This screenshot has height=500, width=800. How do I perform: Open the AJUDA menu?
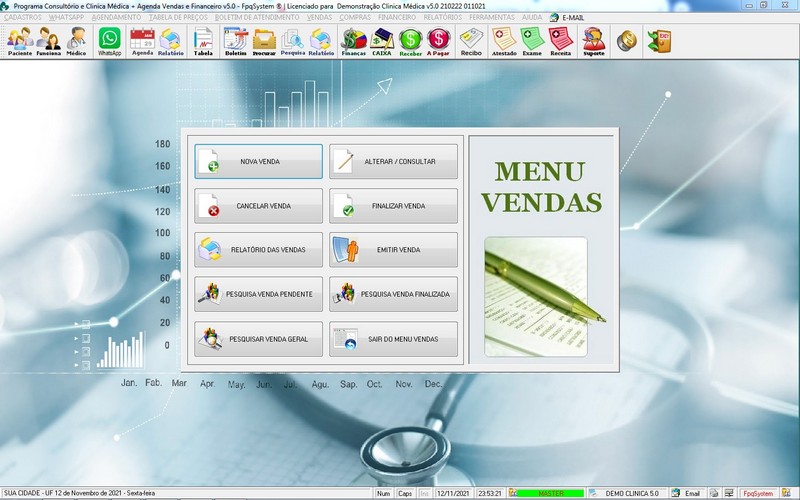coord(532,17)
